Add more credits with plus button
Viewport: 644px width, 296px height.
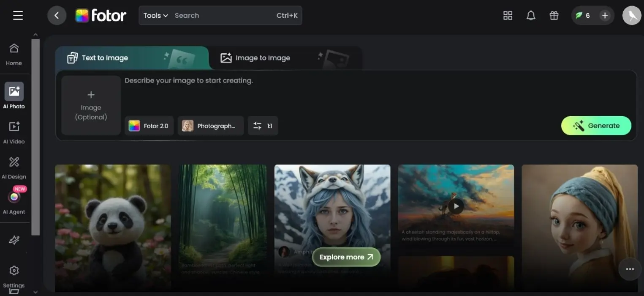pos(605,16)
